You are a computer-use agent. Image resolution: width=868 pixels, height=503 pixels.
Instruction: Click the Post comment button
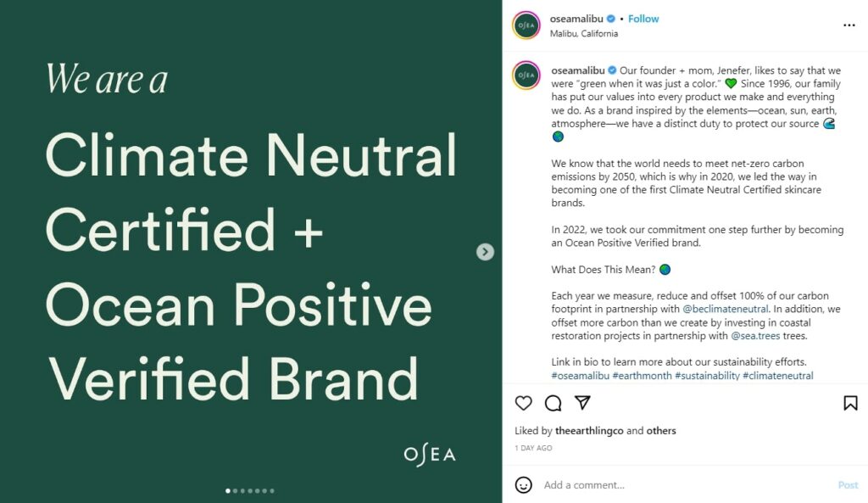[848, 484]
